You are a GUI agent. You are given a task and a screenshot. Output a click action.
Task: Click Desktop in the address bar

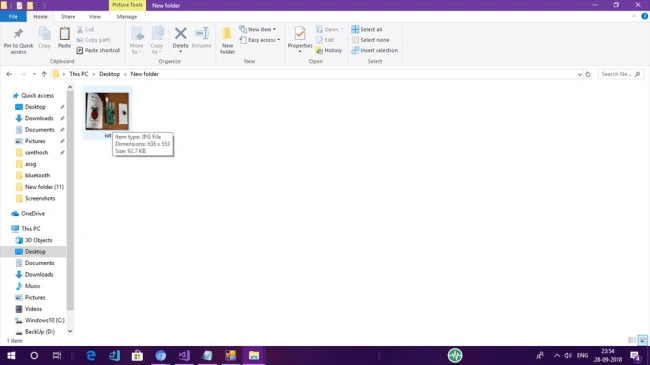click(109, 74)
